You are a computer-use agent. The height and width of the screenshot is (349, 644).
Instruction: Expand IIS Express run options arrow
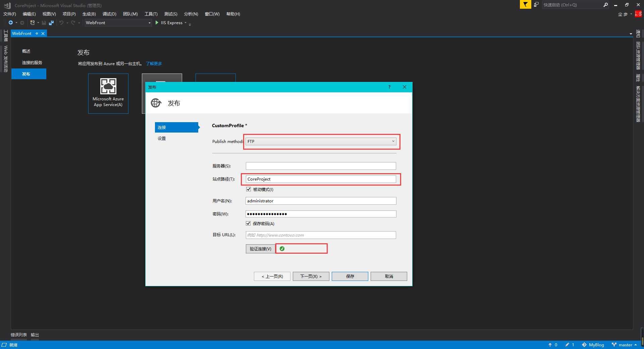pyautogui.click(x=185, y=23)
